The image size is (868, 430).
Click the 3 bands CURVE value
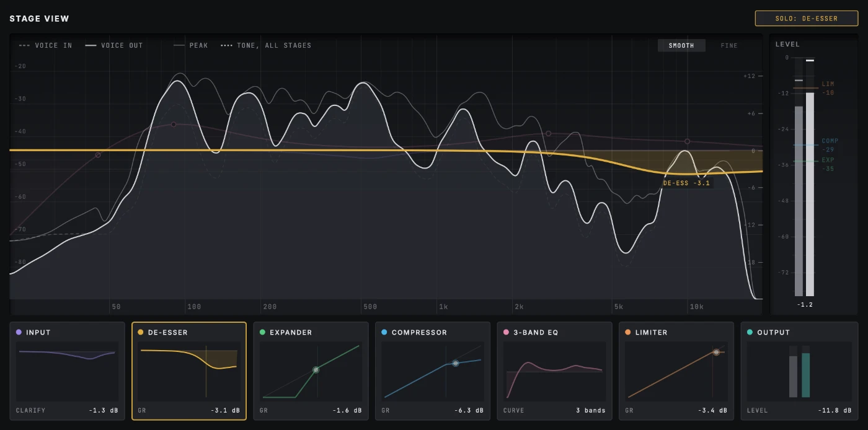tap(591, 410)
